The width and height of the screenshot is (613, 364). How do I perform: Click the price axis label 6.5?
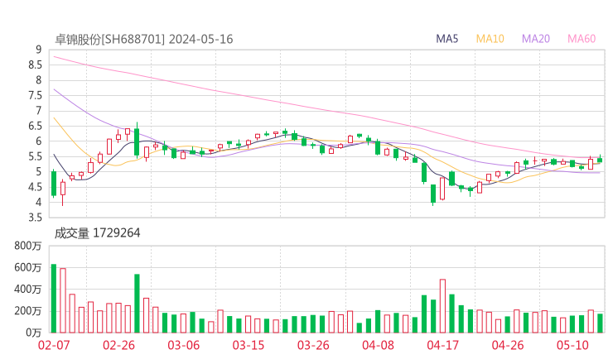pos(35,126)
